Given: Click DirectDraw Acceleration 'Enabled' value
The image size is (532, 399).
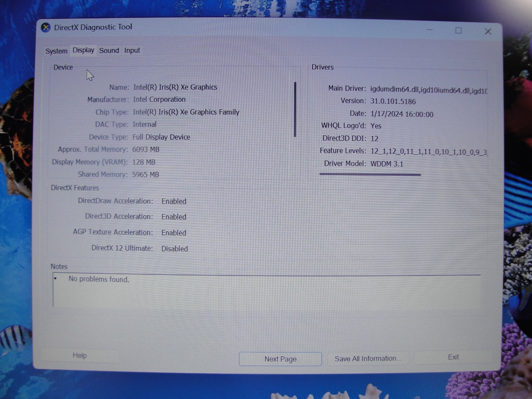Looking at the screenshot, I should (x=174, y=201).
